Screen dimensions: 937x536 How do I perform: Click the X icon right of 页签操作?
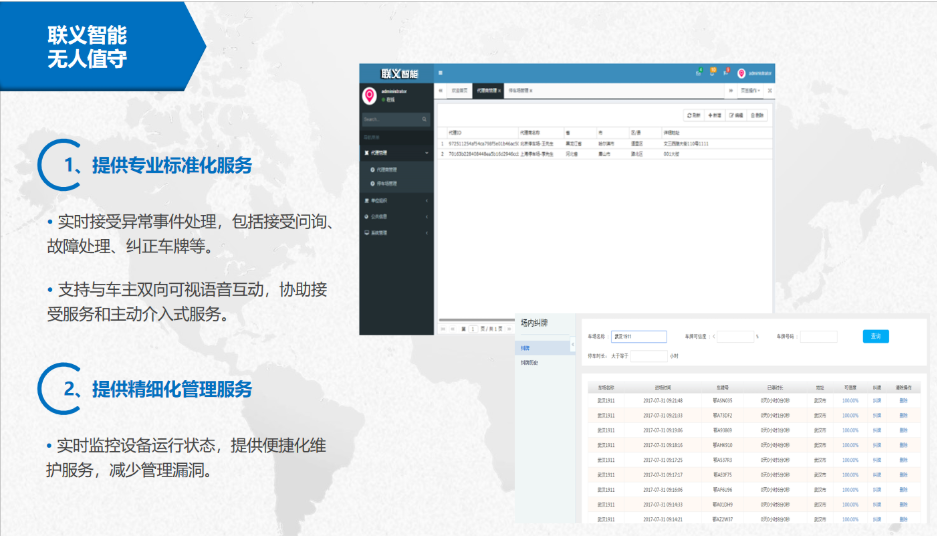770,90
